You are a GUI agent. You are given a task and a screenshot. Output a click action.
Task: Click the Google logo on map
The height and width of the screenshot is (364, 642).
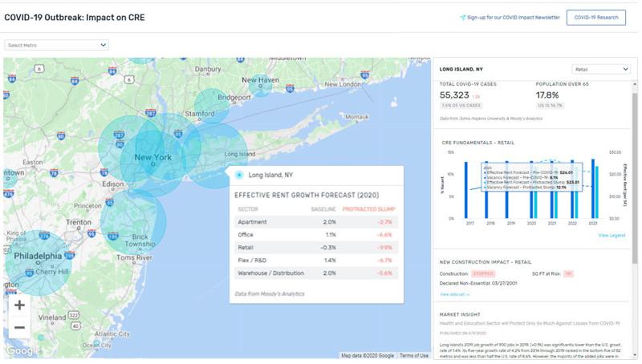tap(23, 350)
